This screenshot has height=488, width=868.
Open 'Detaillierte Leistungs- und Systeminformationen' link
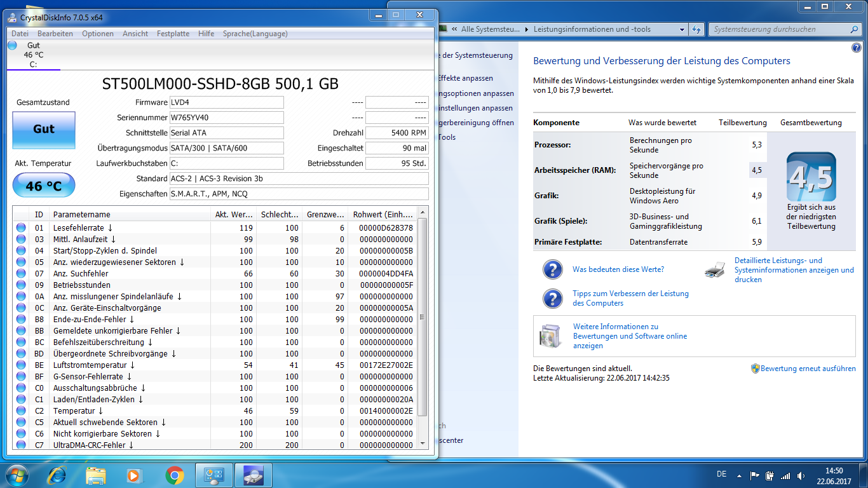794,270
